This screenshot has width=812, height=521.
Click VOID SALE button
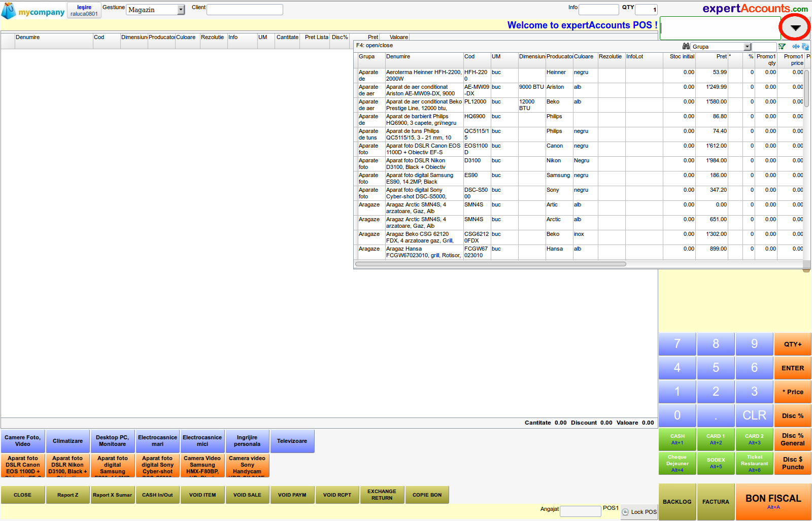247,495
